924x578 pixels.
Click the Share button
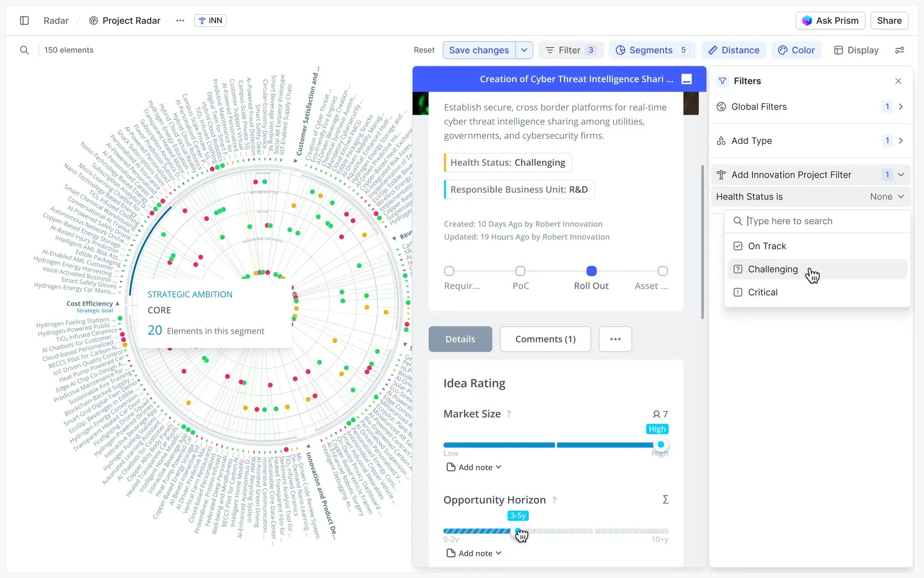pyautogui.click(x=889, y=21)
